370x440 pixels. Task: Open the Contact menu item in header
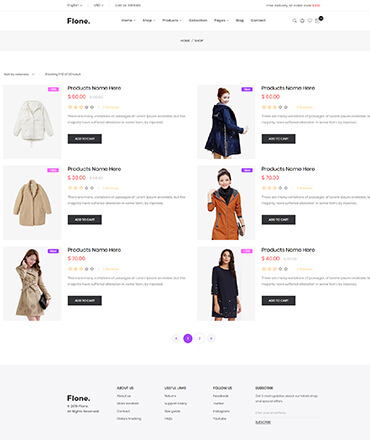[258, 20]
